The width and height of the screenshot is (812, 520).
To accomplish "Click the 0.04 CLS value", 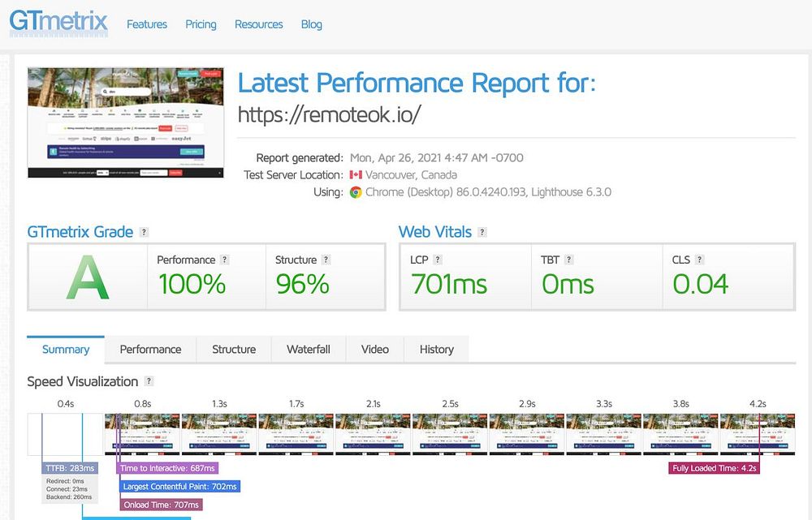I will click(701, 285).
